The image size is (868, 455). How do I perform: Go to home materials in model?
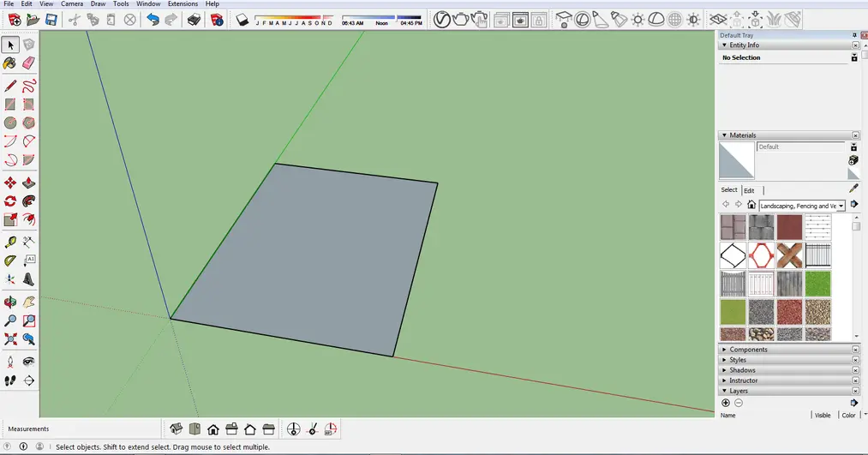pos(751,205)
